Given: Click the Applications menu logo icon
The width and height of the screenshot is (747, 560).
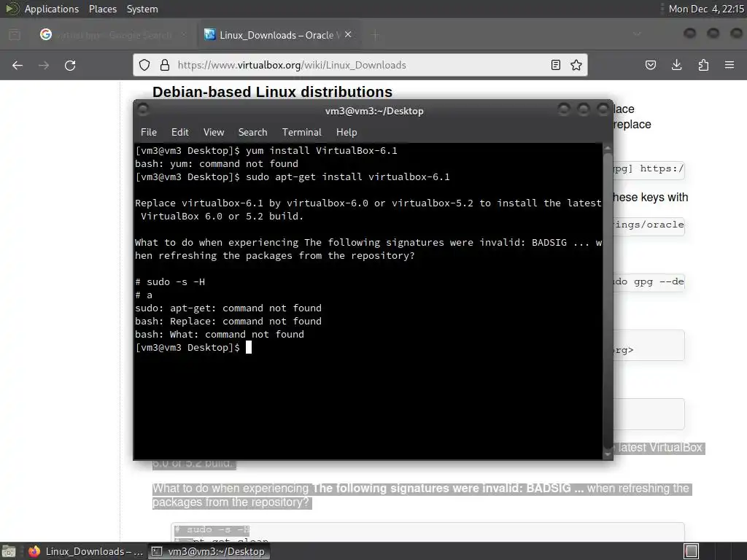Looking at the screenshot, I should (12, 9).
